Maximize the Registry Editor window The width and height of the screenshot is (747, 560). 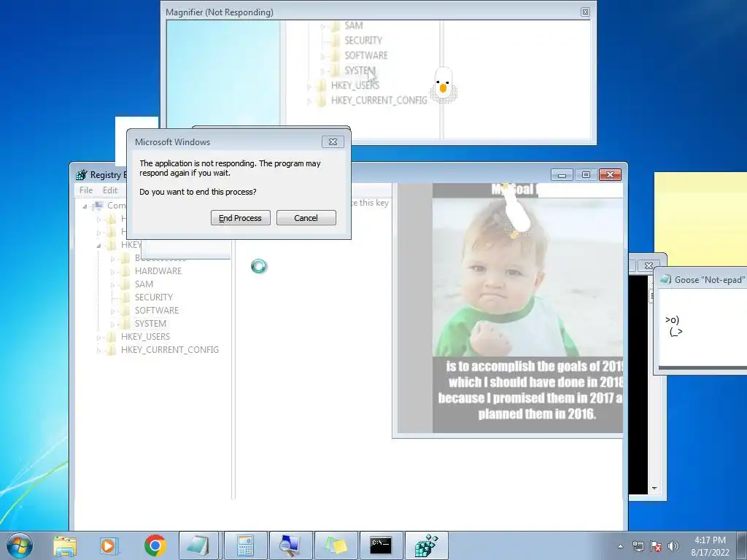(x=586, y=175)
